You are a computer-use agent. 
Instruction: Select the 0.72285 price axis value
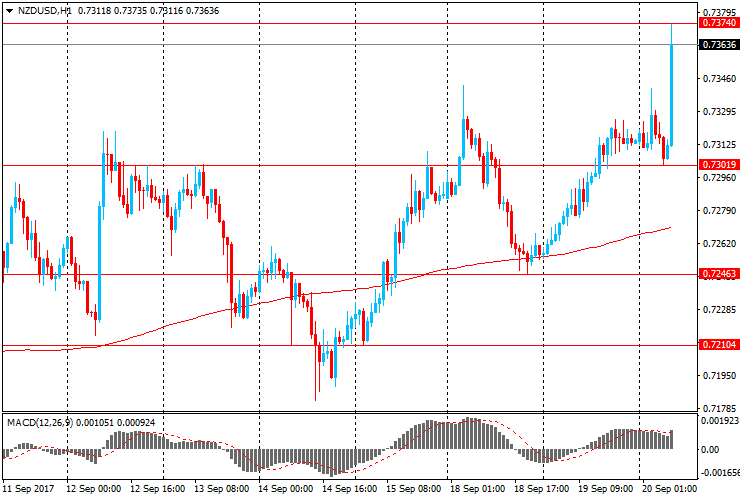pos(719,310)
